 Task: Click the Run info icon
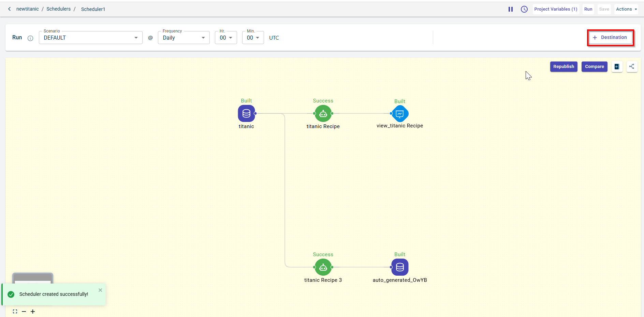[30, 38]
